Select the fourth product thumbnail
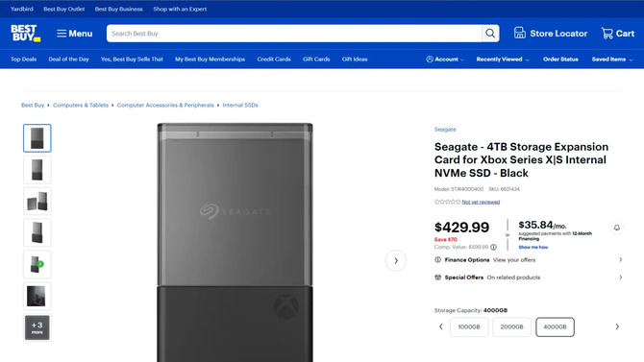 (37, 232)
